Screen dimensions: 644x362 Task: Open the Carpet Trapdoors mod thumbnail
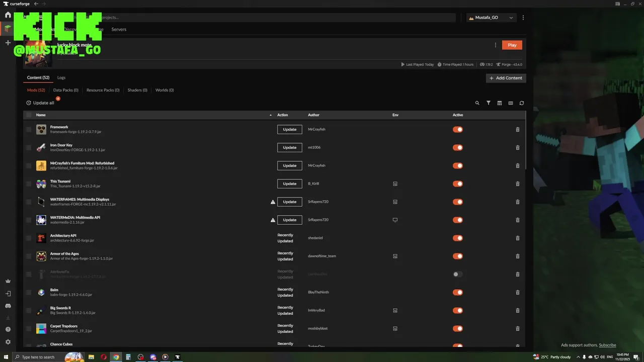coord(41,329)
